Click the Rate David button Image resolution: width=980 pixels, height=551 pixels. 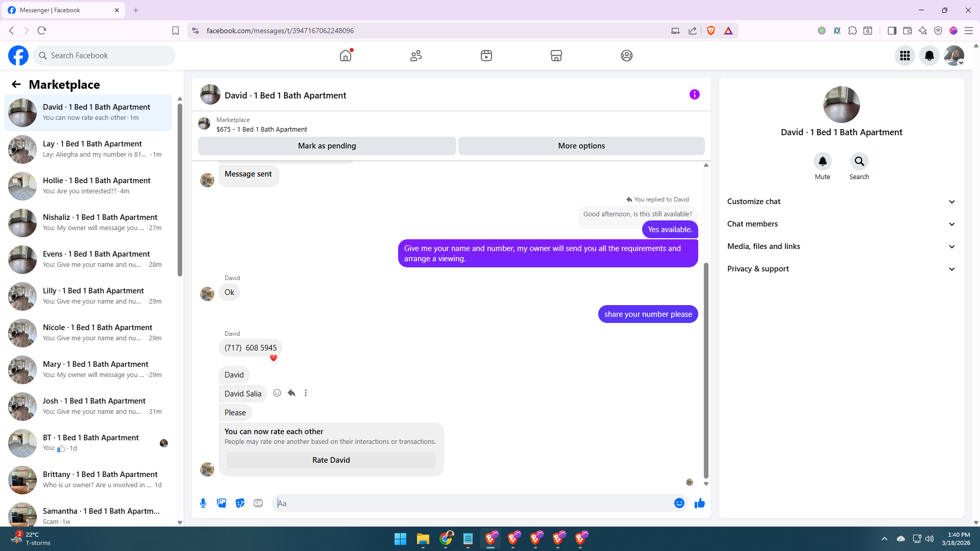click(x=331, y=460)
